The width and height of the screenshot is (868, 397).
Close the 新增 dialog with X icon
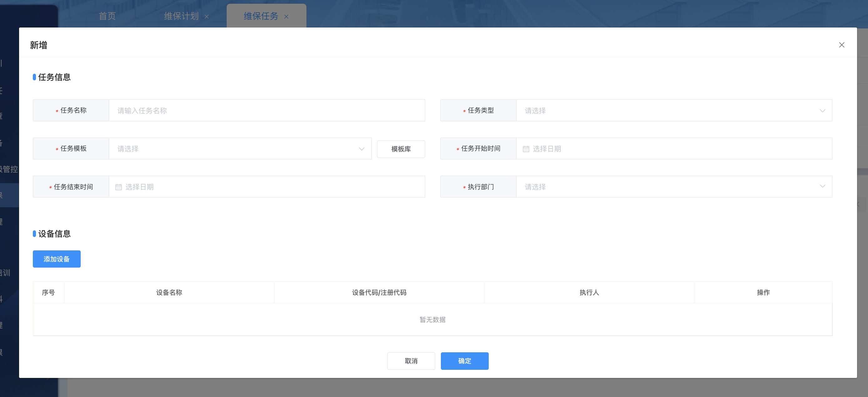tap(841, 45)
